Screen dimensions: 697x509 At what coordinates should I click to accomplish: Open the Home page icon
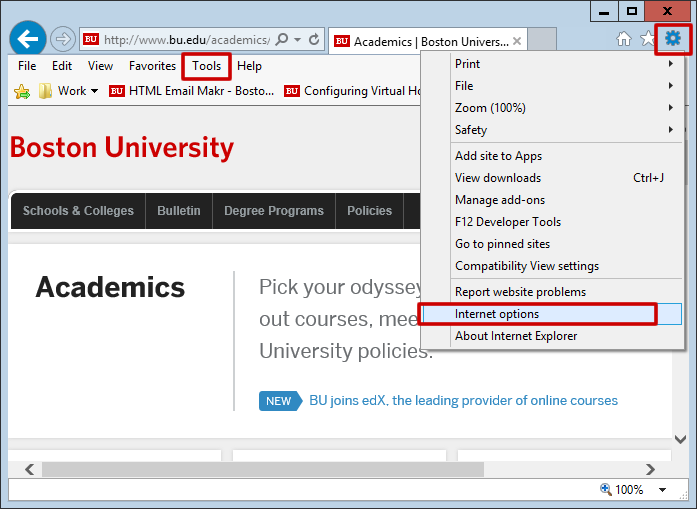pos(624,39)
